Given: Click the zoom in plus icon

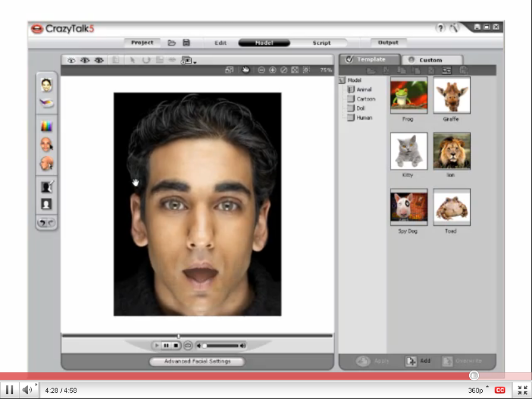Looking at the screenshot, I should tap(272, 70).
